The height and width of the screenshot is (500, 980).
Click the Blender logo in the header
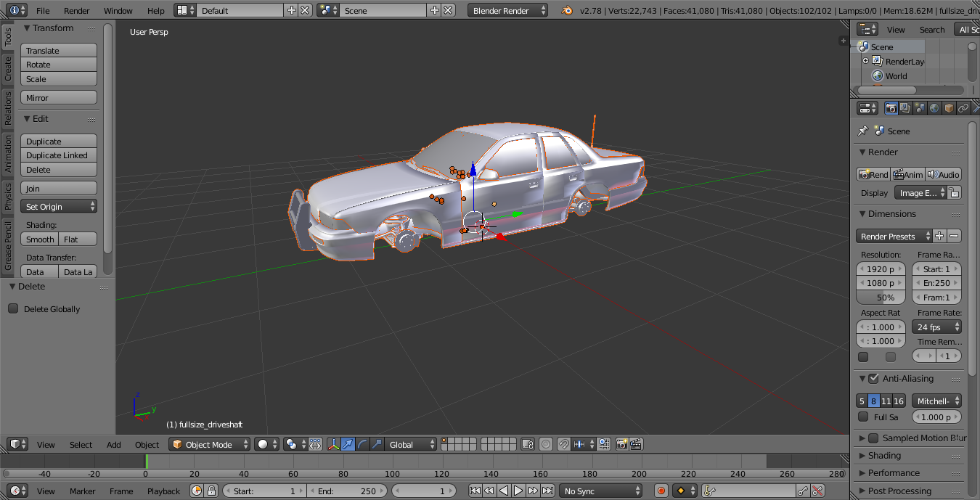(x=566, y=10)
